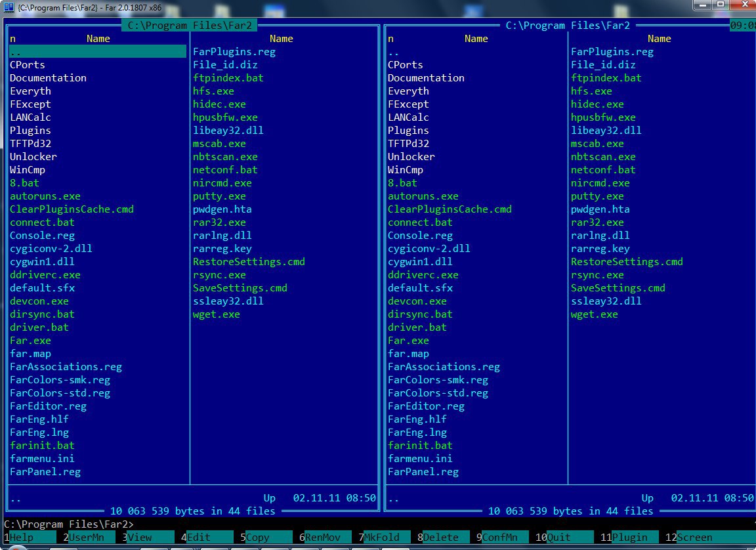Select LANCalc folder in left panel
756x550 pixels.
click(30, 117)
